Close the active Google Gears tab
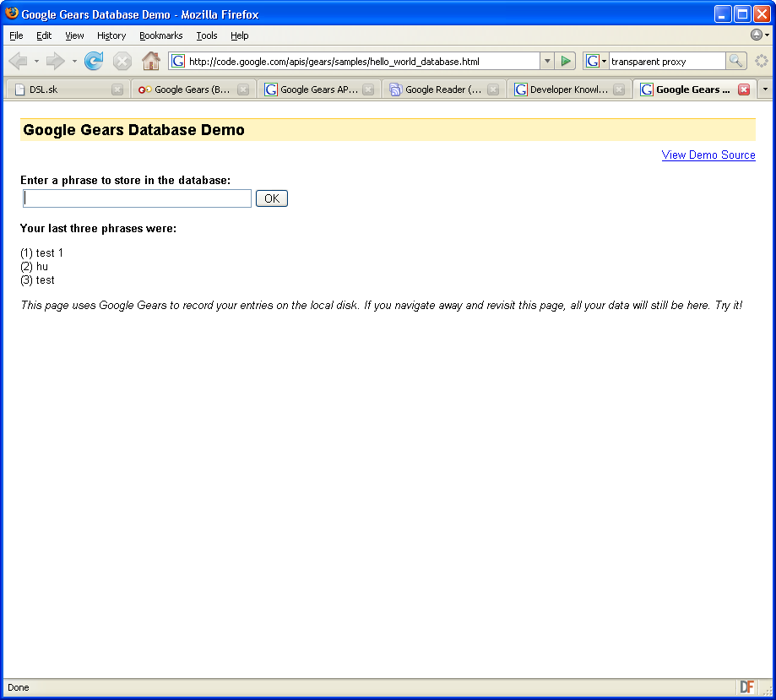The width and height of the screenshot is (776, 700). (744, 90)
